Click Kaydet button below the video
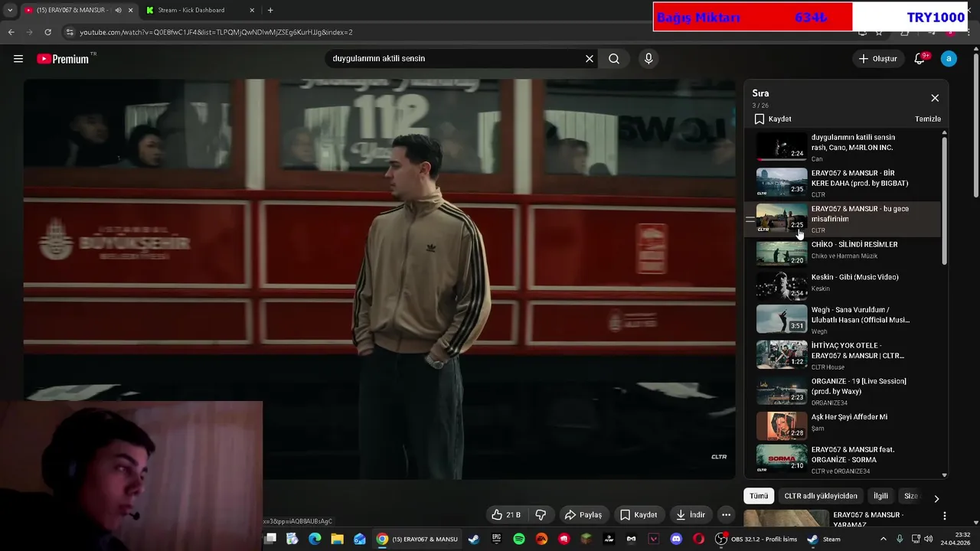Image resolution: width=980 pixels, height=551 pixels. click(x=639, y=515)
